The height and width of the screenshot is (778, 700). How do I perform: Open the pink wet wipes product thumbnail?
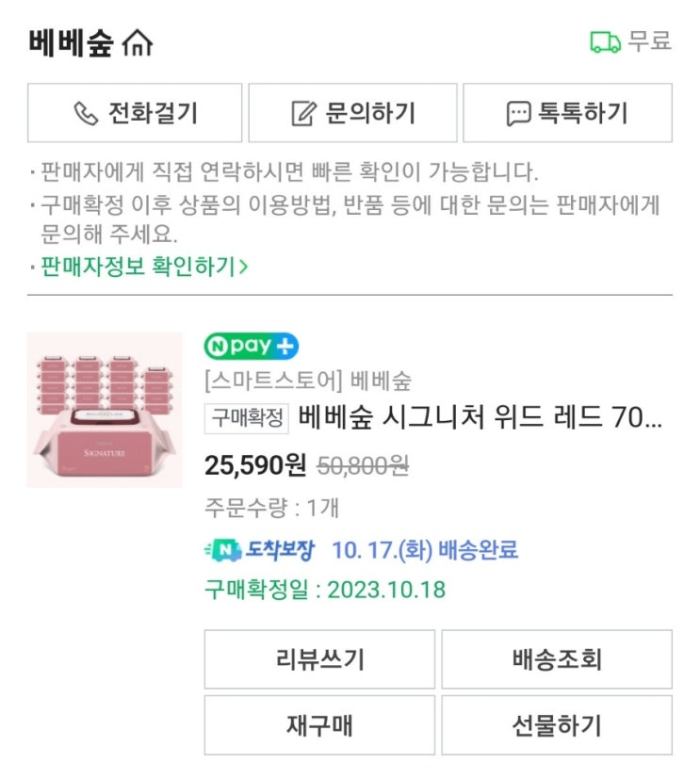[x=105, y=410]
